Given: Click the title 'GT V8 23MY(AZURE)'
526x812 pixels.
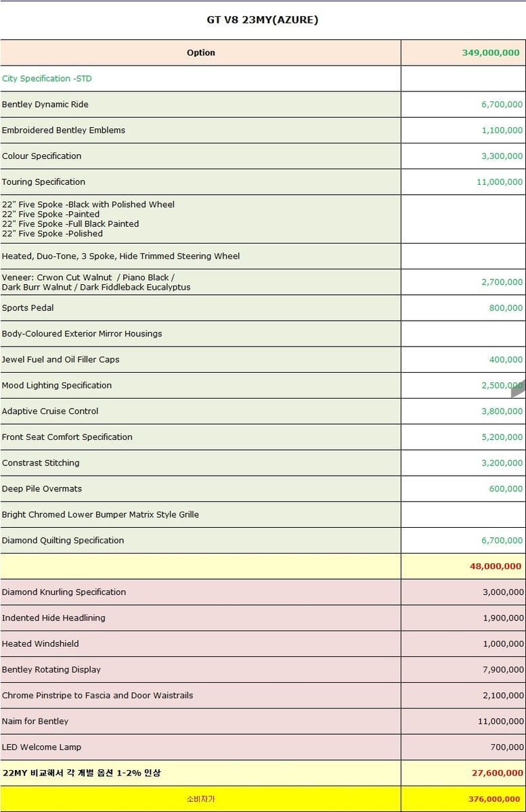Looking at the screenshot, I should pyautogui.click(x=263, y=20).
